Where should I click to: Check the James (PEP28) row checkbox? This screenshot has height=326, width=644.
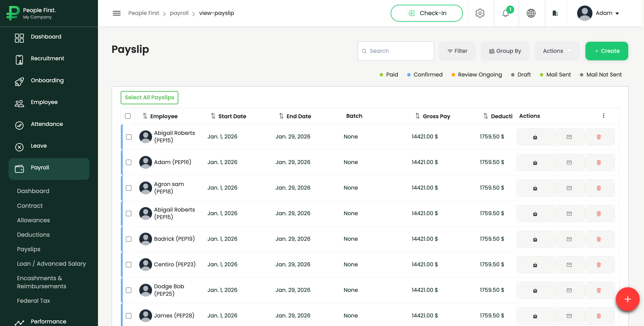(x=129, y=316)
